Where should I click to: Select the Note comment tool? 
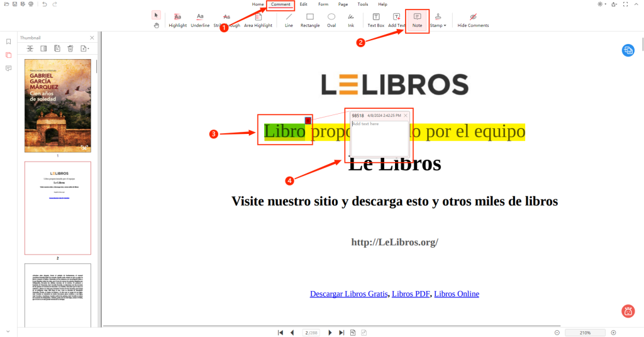[x=418, y=21]
